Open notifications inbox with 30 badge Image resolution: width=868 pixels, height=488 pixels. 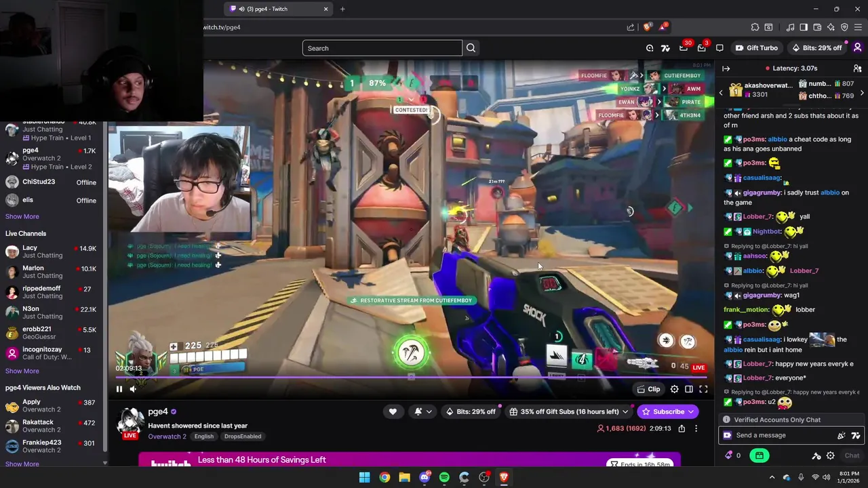click(x=684, y=47)
